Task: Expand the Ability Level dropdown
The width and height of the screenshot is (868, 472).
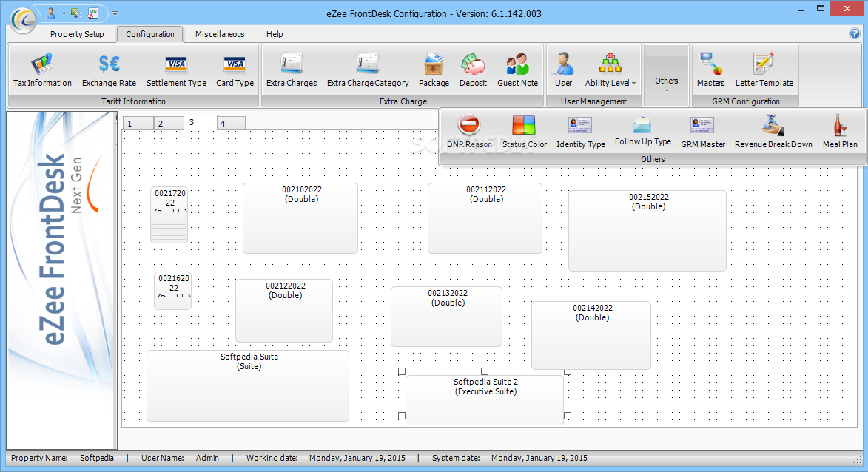Action: [x=610, y=70]
